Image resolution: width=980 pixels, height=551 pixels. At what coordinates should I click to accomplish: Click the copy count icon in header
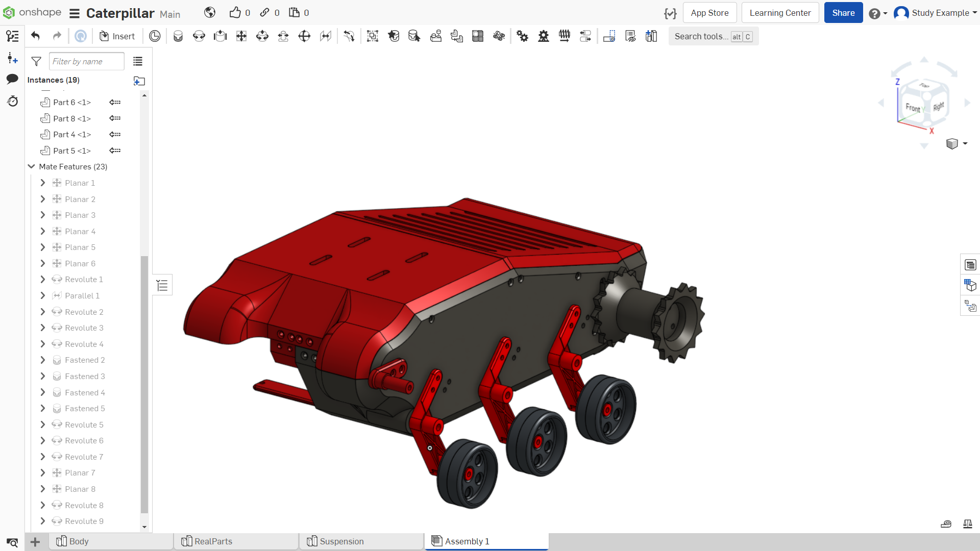[294, 12]
